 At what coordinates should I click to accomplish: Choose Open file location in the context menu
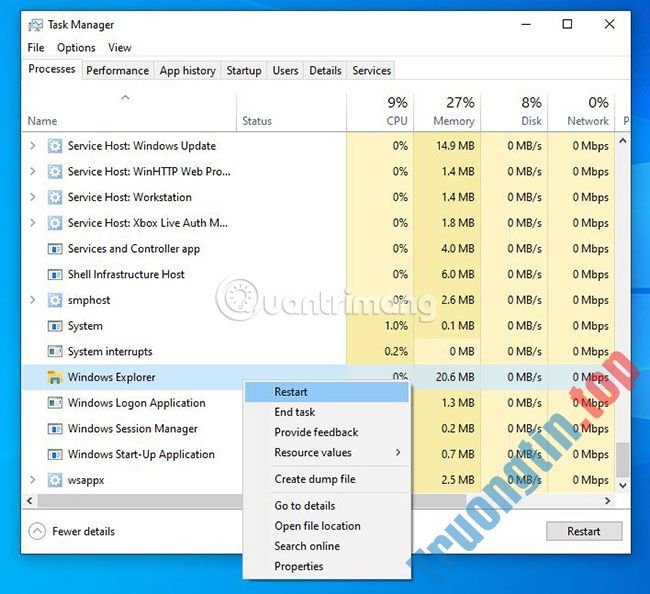tap(327, 526)
